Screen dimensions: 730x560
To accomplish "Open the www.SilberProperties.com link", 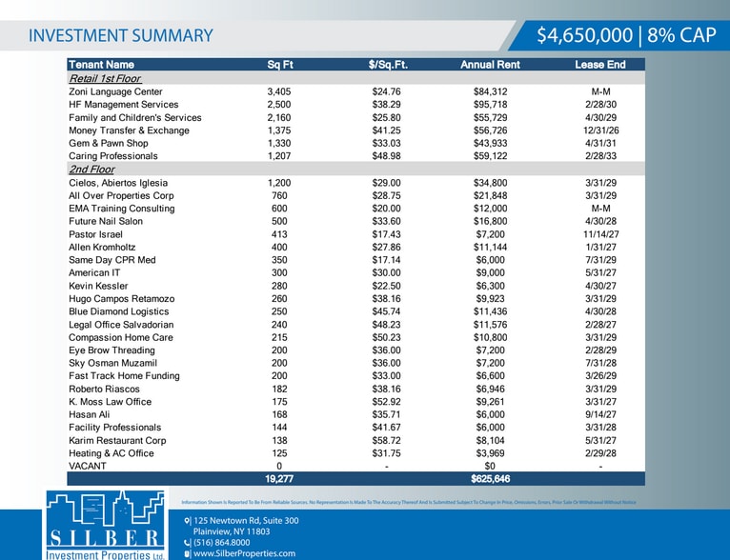I will click(244, 553).
